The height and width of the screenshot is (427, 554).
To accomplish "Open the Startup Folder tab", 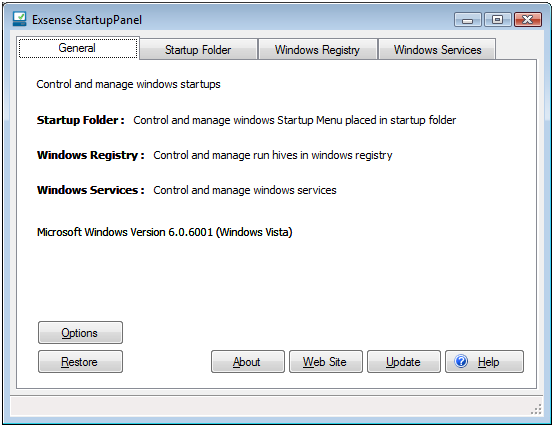I will (198, 50).
